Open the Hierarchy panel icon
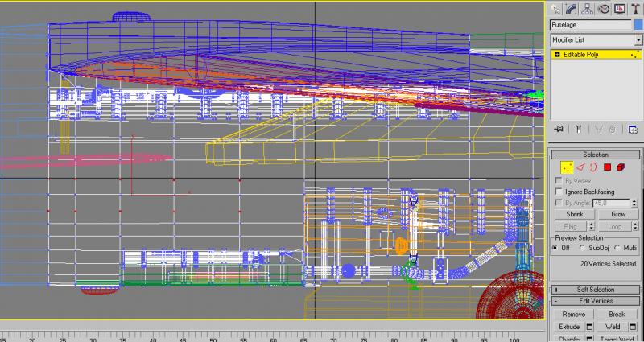The height and width of the screenshot is (342, 644). pyautogui.click(x=588, y=9)
